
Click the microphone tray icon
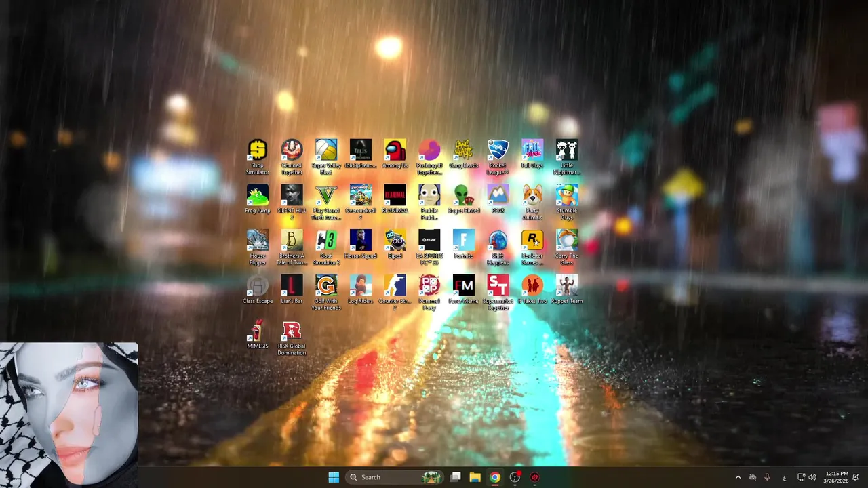tap(767, 477)
